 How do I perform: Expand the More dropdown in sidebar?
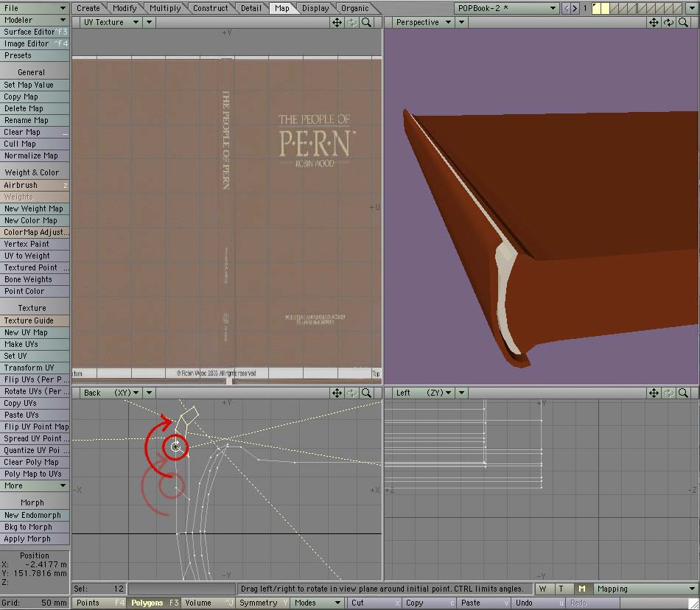[x=35, y=485]
